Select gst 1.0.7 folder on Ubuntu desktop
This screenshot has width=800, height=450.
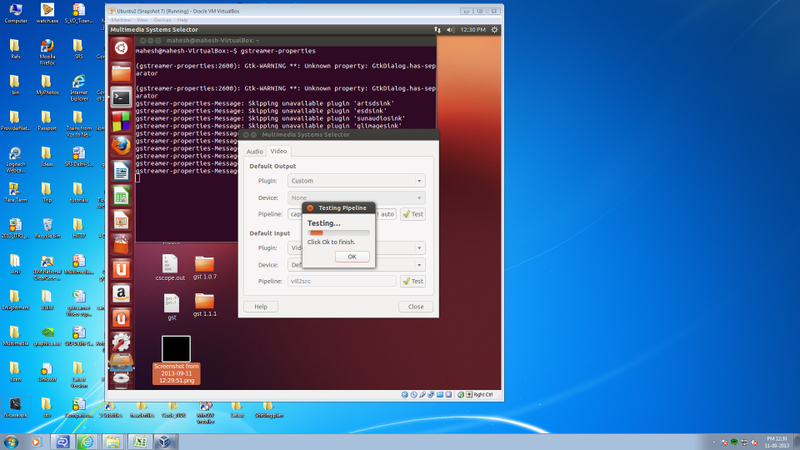pyautogui.click(x=205, y=267)
